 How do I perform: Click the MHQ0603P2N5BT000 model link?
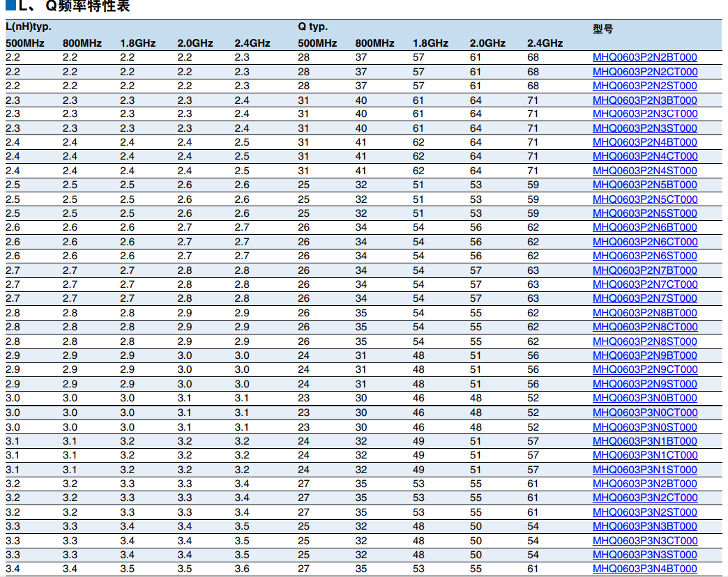pyautogui.click(x=645, y=185)
